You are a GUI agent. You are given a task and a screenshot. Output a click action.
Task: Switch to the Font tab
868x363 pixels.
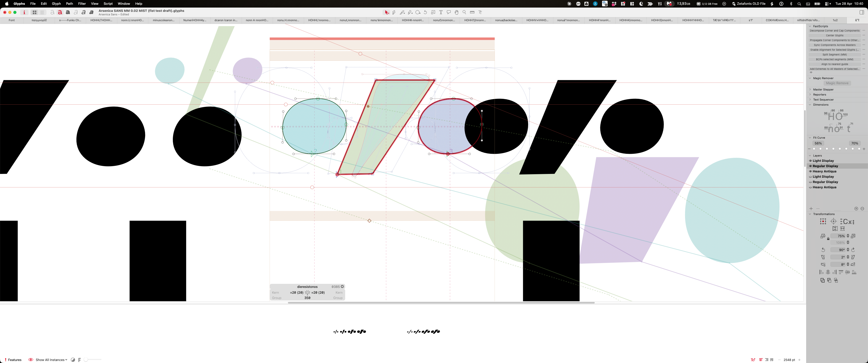pyautogui.click(x=12, y=20)
